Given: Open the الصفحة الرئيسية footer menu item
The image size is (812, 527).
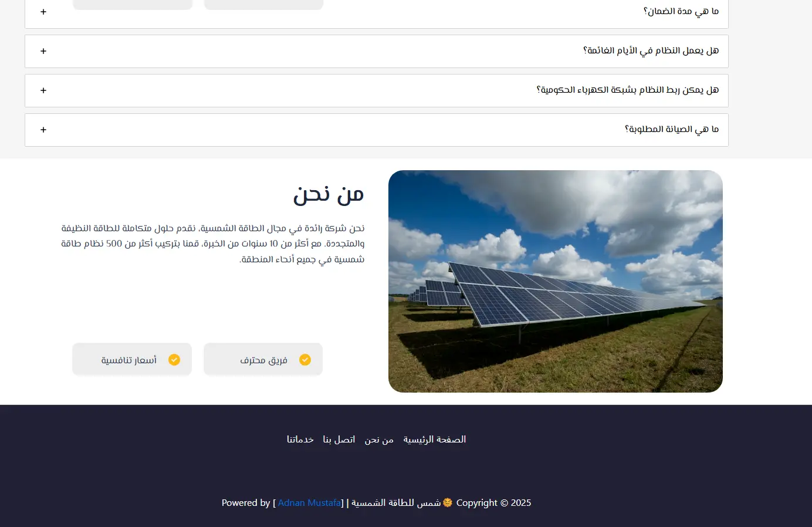Looking at the screenshot, I should tap(434, 439).
